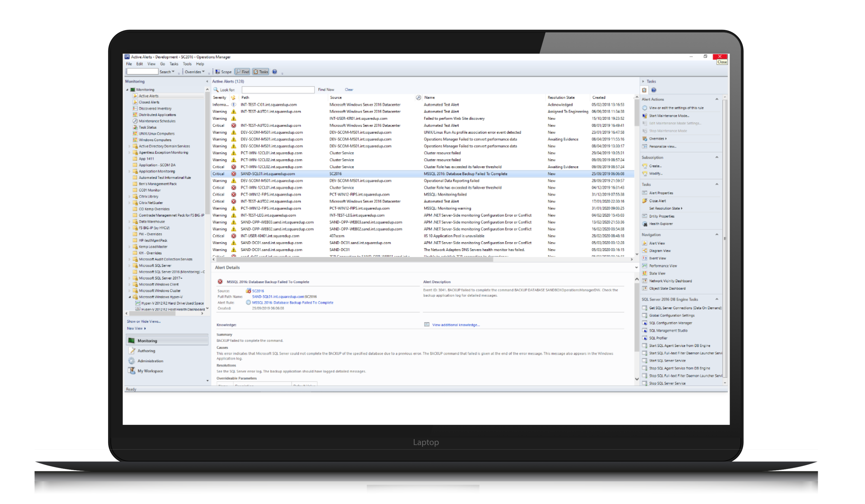The image size is (865, 504).
Task: Open the Overrides toolbar dropdown
Action: click(194, 72)
